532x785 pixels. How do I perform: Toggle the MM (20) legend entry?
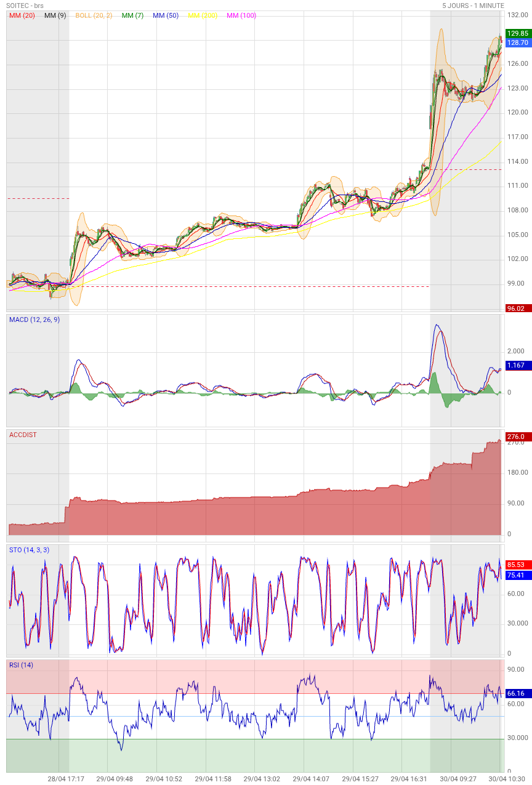(22, 15)
